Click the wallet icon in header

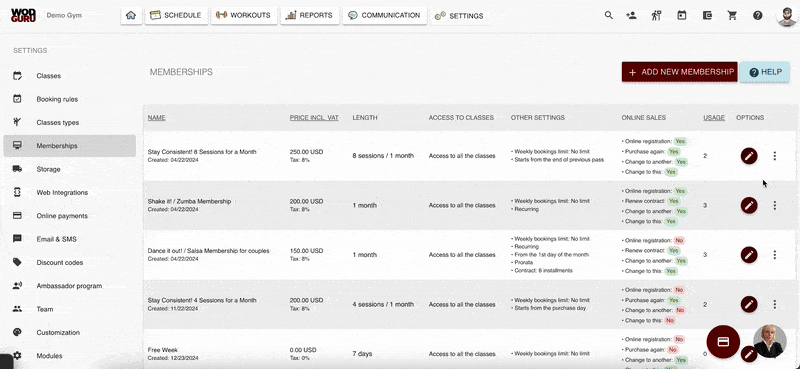point(707,15)
